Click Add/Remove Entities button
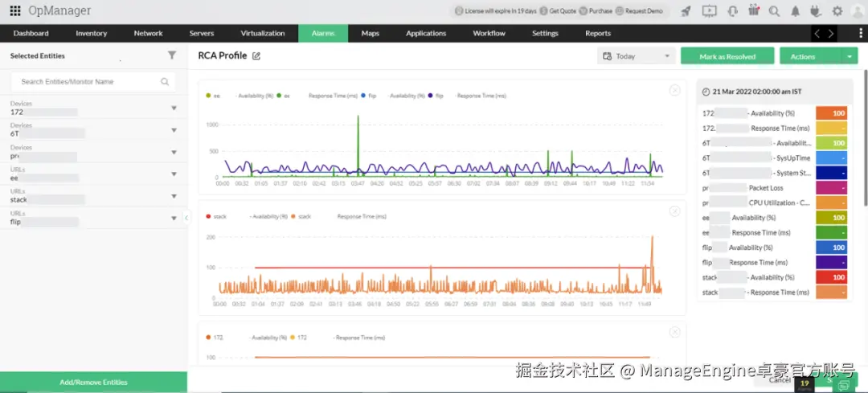 [93, 383]
